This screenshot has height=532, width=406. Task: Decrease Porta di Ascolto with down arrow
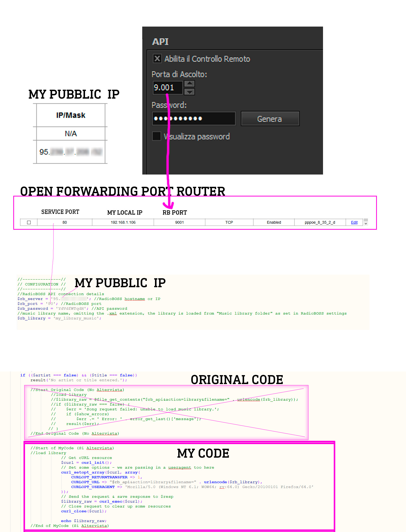[189, 92]
